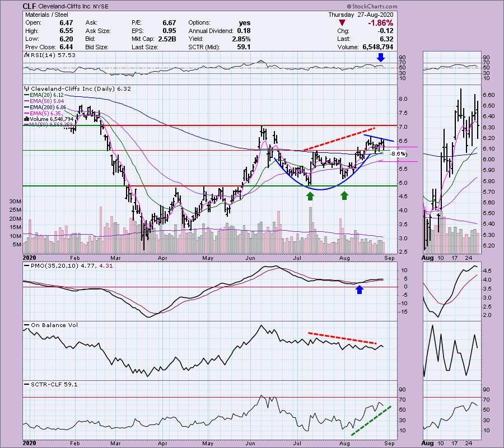Screen dimensions: 504x448
Task: Click the header Volume value 6,548,794
Action: click(377, 47)
